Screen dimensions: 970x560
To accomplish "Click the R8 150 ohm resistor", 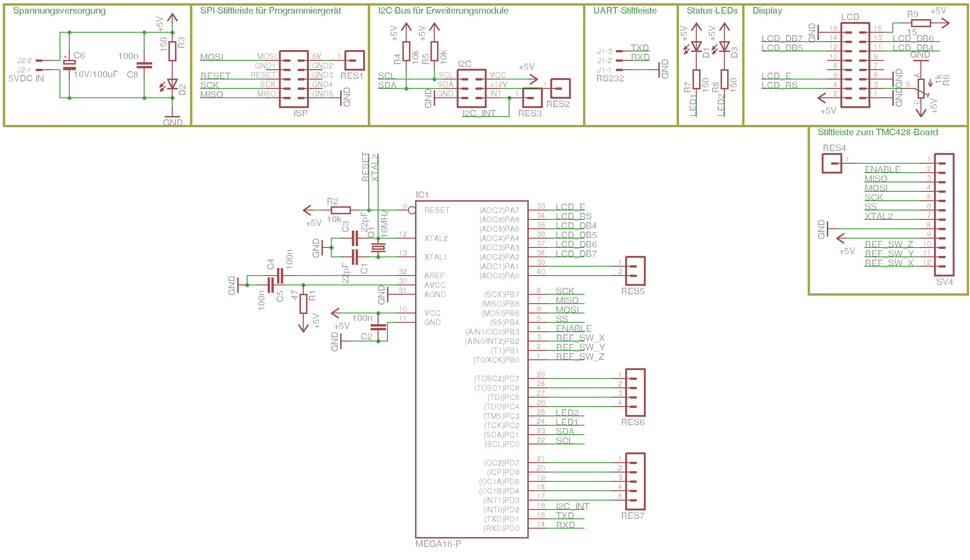I will [724, 79].
